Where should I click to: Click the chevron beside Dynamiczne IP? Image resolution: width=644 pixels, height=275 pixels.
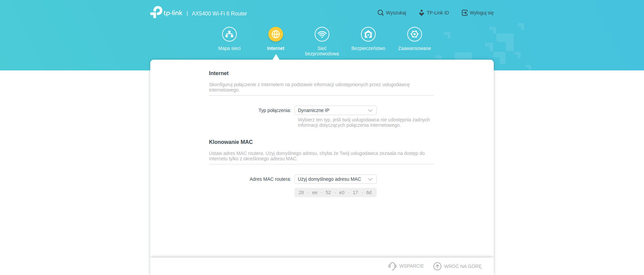point(370,110)
